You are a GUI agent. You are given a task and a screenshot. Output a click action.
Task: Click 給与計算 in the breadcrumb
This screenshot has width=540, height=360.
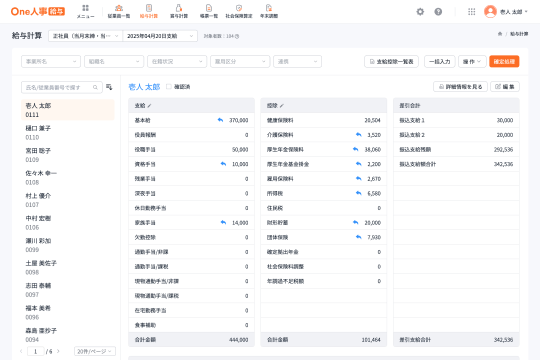(x=519, y=34)
